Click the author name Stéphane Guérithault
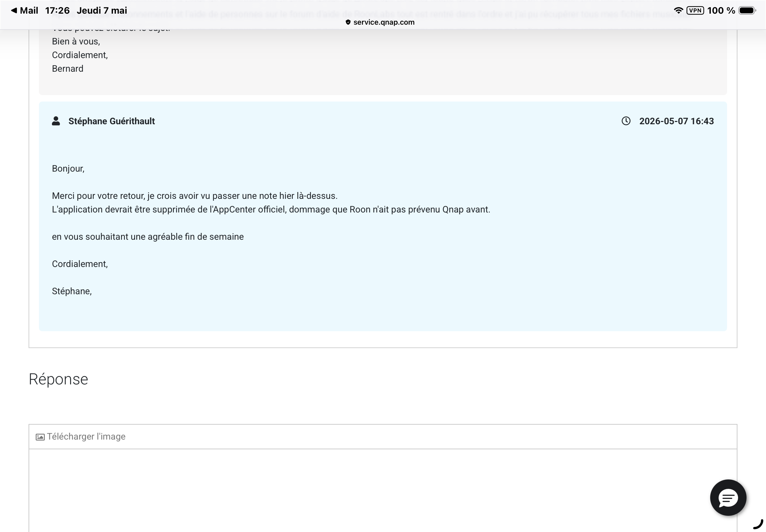Screen dimensions: 766x532 [112, 121]
